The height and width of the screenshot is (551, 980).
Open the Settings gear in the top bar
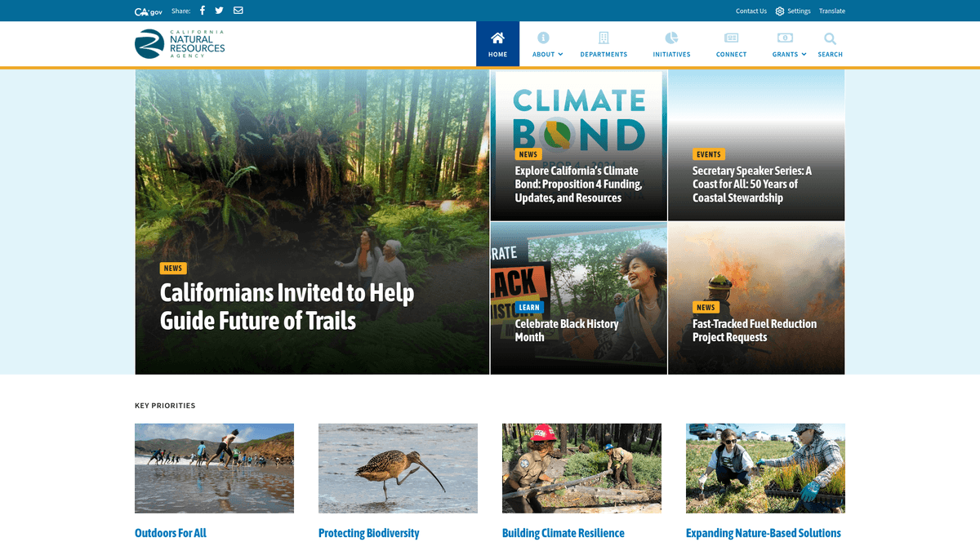(x=781, y=11)
